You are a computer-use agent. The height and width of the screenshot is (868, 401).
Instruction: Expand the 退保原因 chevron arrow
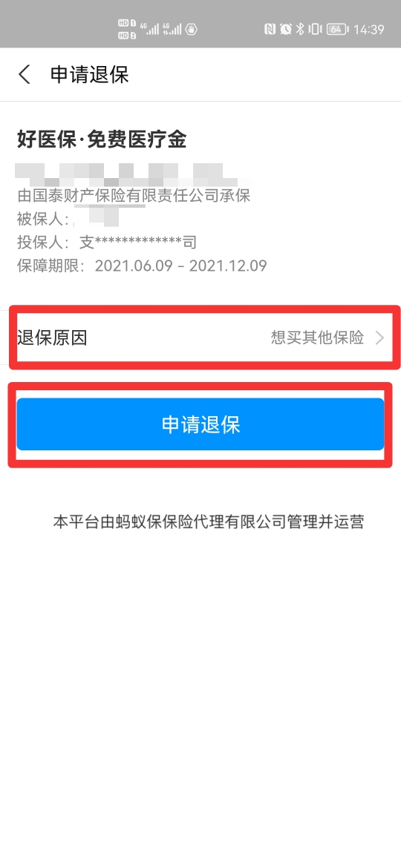[x=379, y=338]
